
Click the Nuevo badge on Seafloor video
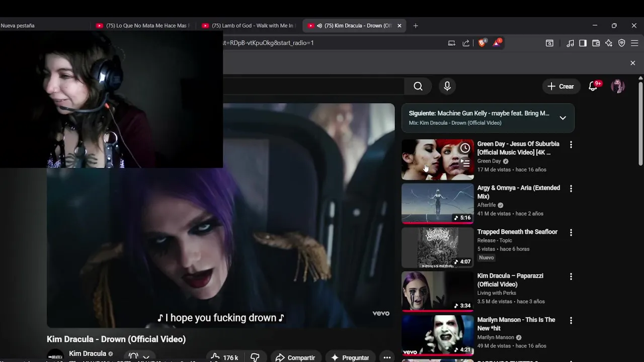pos(487,257)
